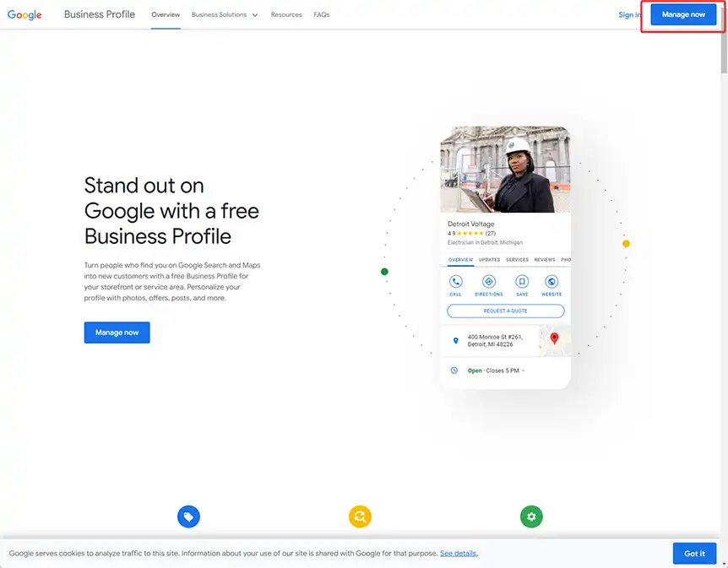Select the Overview tab in the profile card
The width and height of the screenshot is (728, 568).
[460, 260]
